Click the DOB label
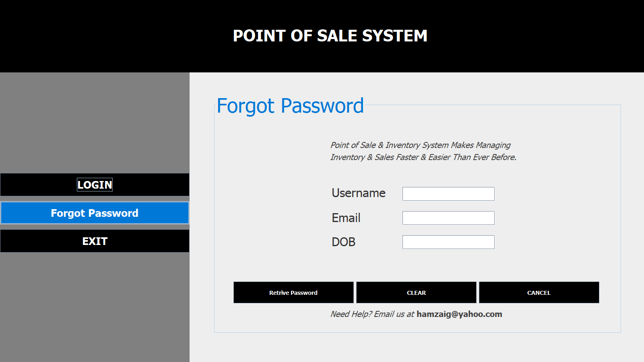The width and height of the screenshot is (644, 362). pos(343,242)
